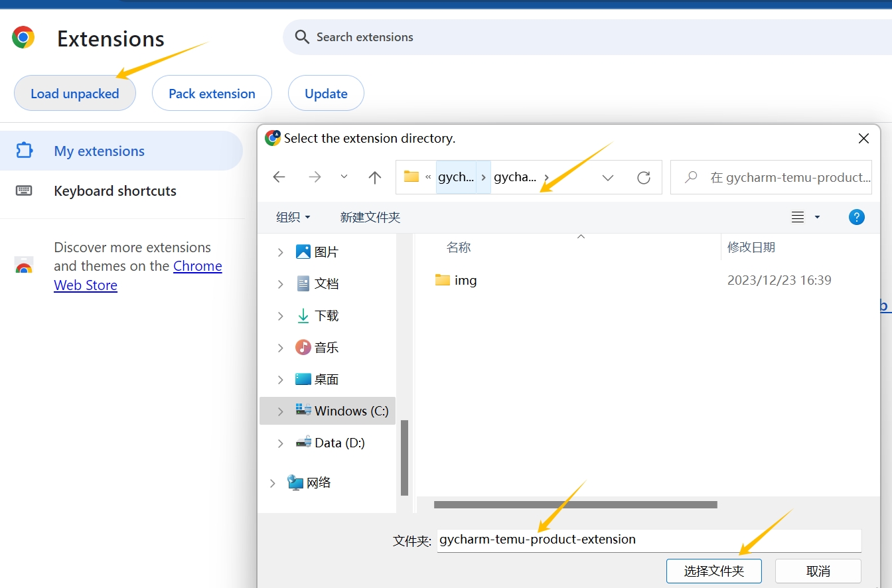Open the blue help icon
The height and width of the screenshot is (588, 892).
tap(857, 217)
